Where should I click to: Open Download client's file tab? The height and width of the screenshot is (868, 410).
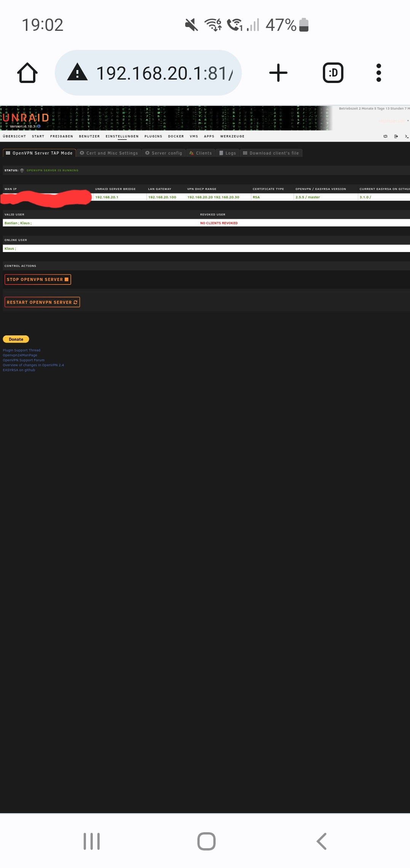[x=271, y=153]
